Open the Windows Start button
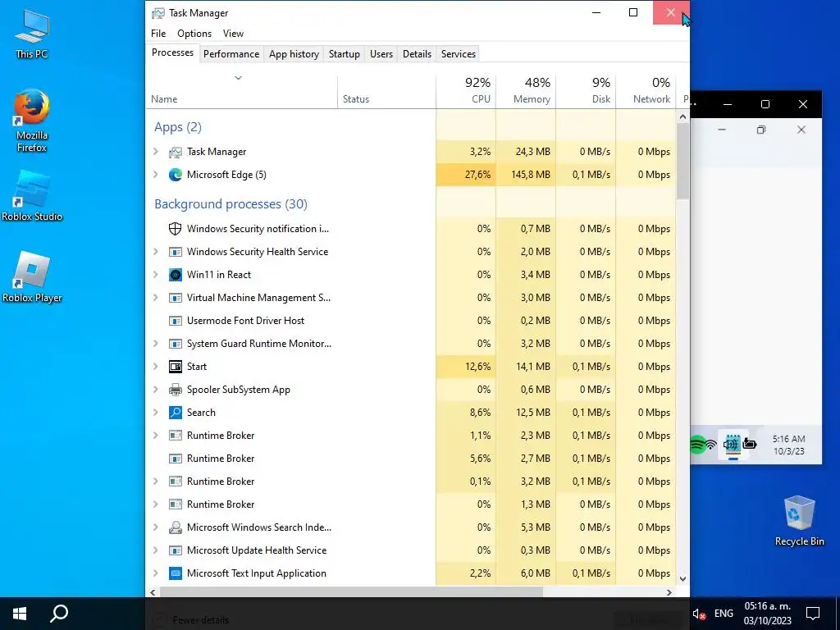 point(20,614)
